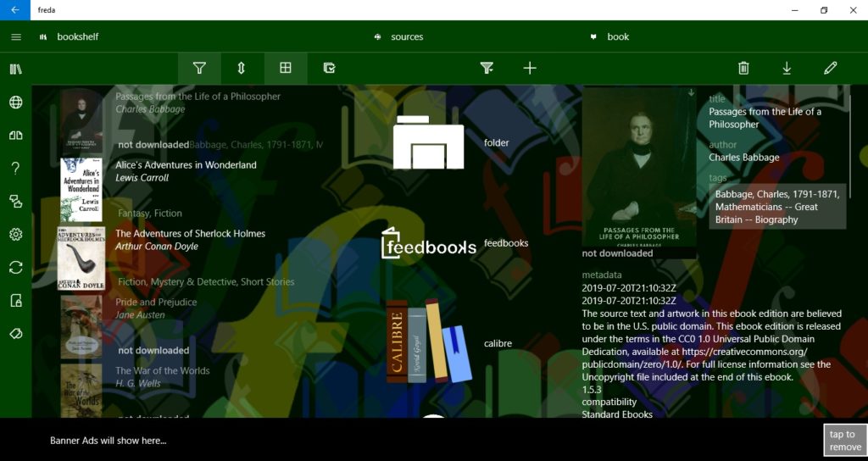The image size is (868, 461).
Task: Open the globe web catalog icon
Action: coord(16,102)
